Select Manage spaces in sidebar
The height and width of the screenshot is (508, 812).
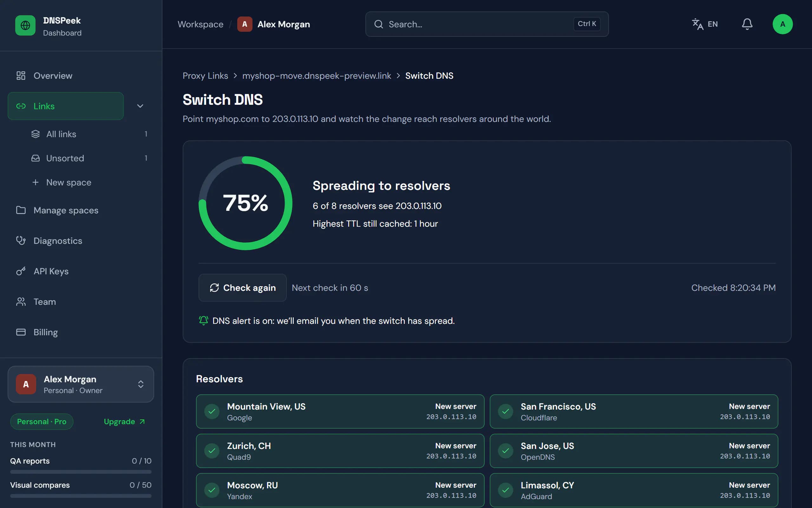click(x=81, y=210)
